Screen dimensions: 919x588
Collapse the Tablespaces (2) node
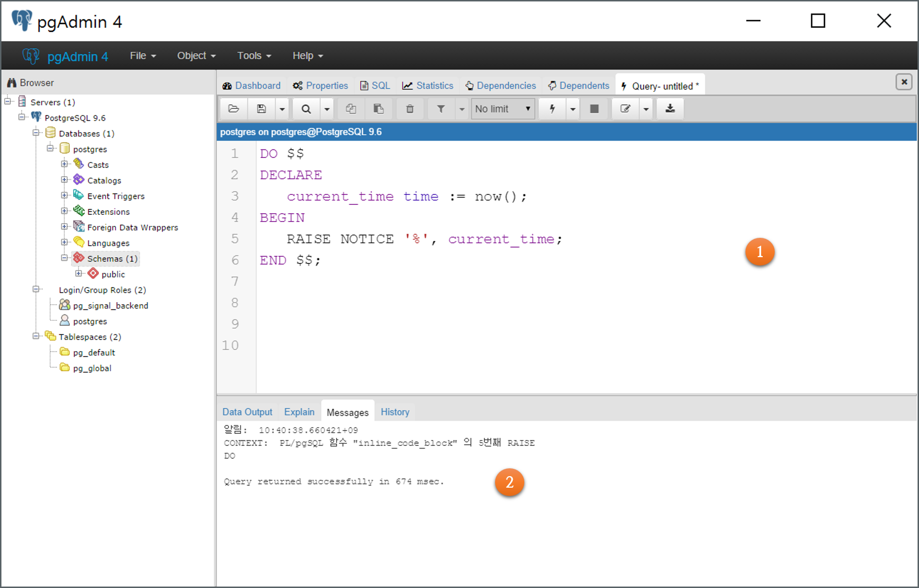pos(36,336)
